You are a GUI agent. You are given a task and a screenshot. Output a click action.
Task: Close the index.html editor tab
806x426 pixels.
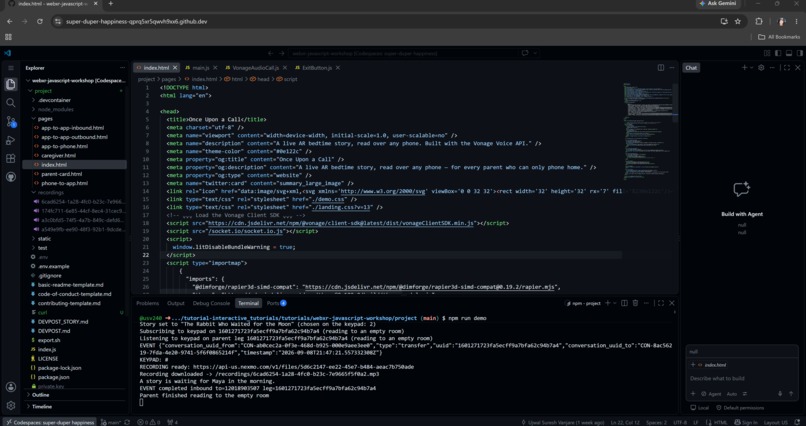coord(175,68)
